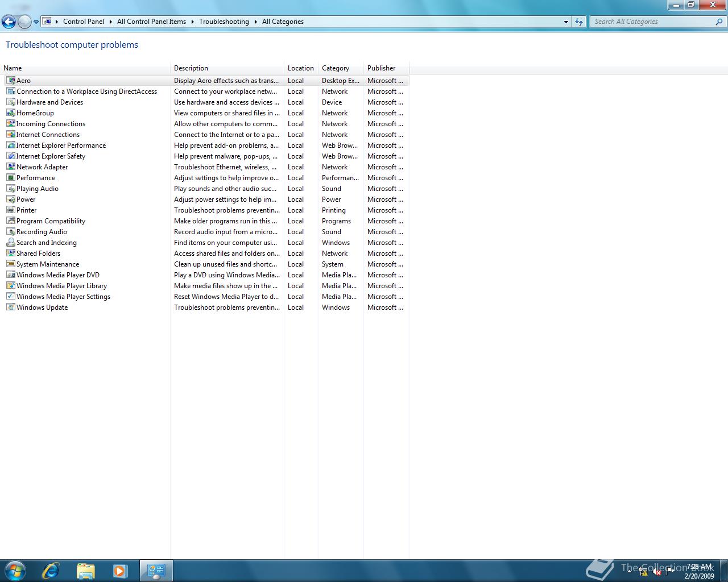
Task: Click the Power troubleshooter icon
Action: 11,199
